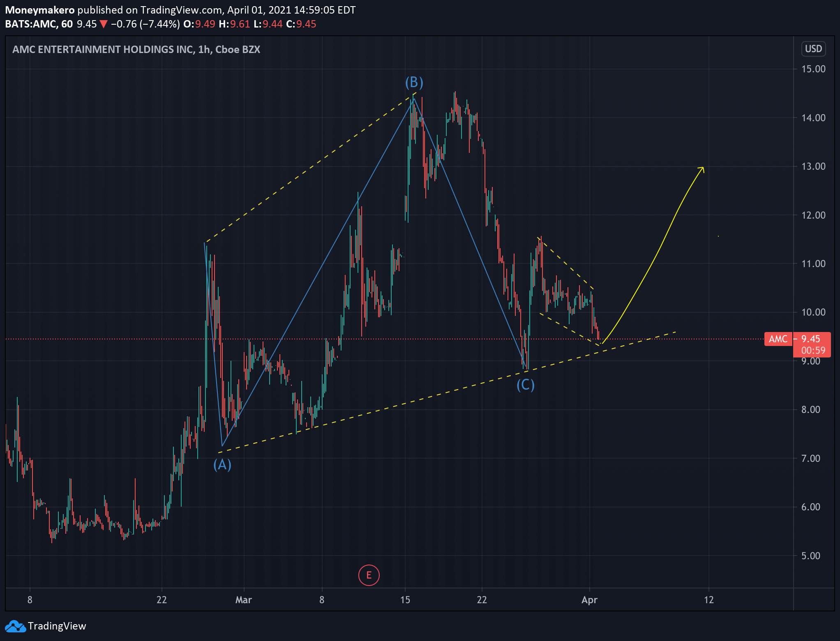Click the 15.00 price axis label
The width and height of the screenshot is (840, 641).
(813, 69)
